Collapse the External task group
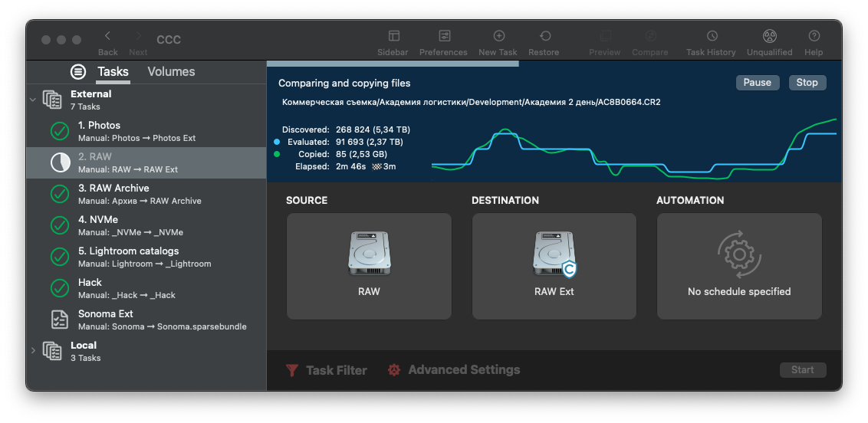 click(x=33, y=100)
